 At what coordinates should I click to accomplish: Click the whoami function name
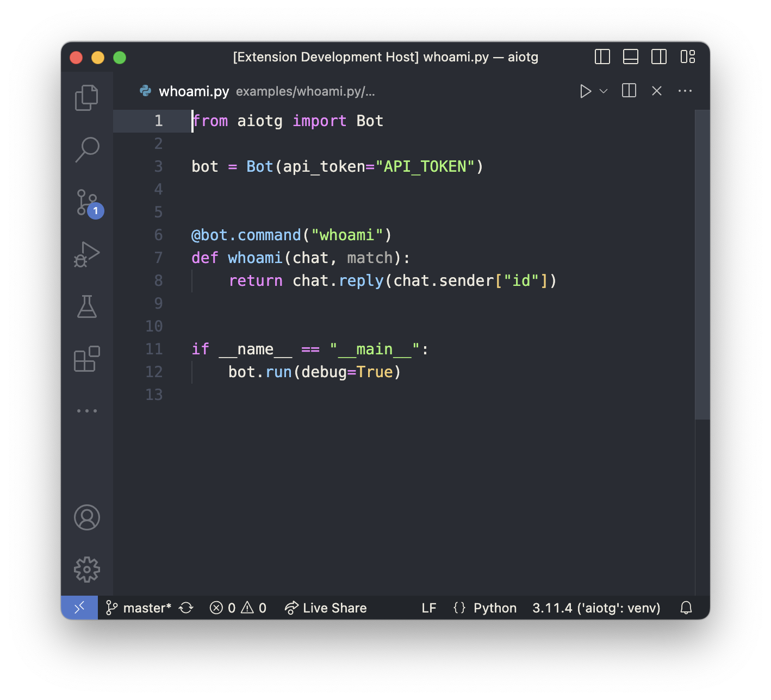point(255,258)
